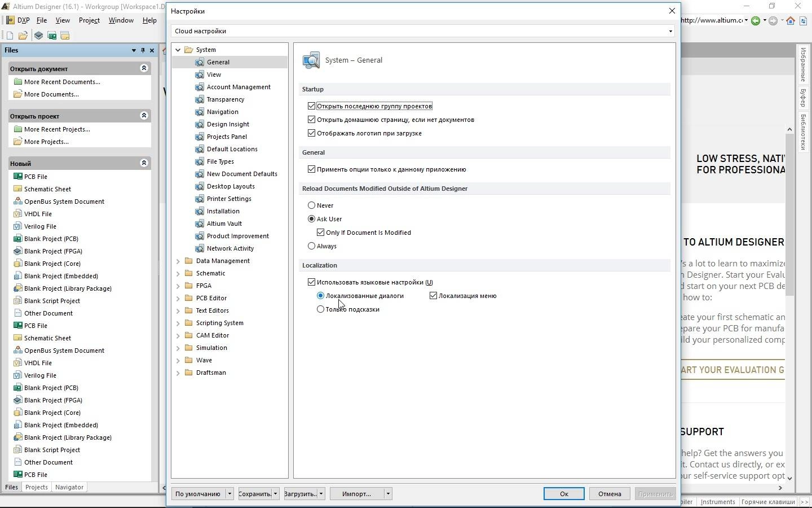Viewport: 812px width, 508px height.
Task: Click the 'По умолчанию' button
Action: [198, 494]
